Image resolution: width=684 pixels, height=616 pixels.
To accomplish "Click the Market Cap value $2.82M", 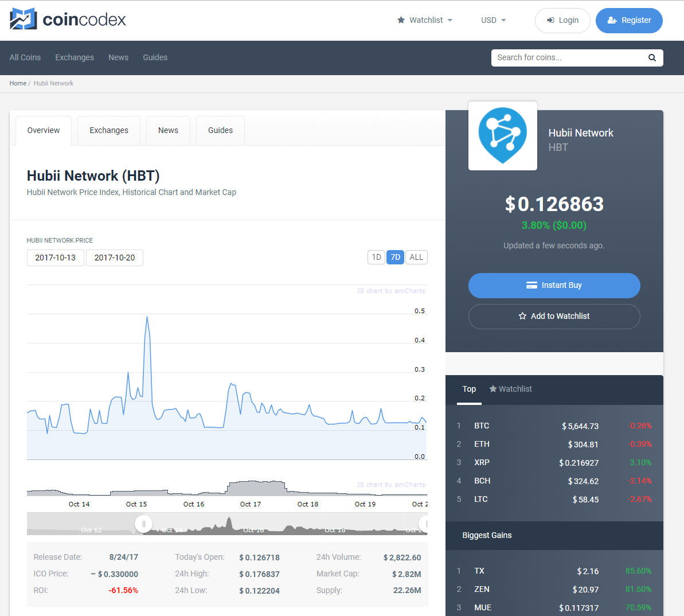I will (407, 574).
